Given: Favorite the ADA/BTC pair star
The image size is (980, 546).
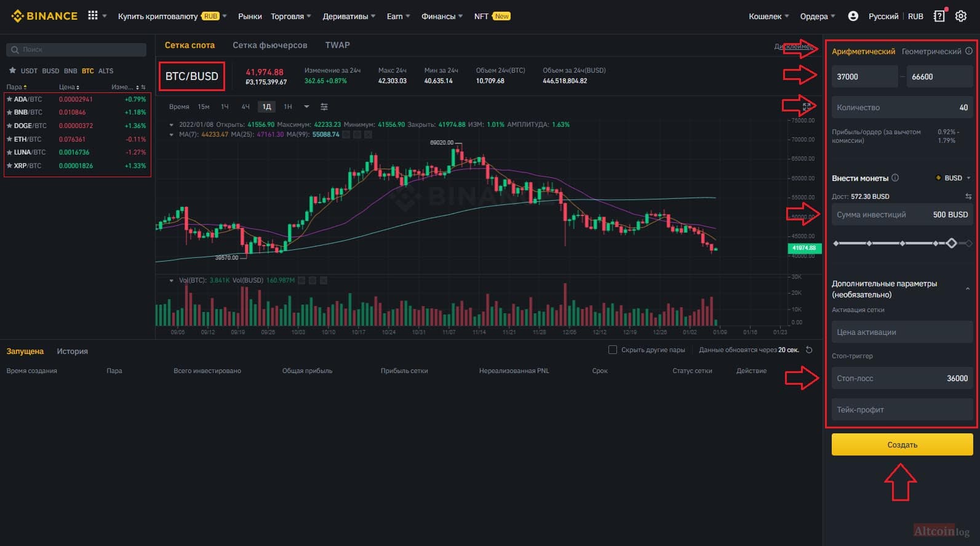Looking at the screenshot, I should point(9,99).
